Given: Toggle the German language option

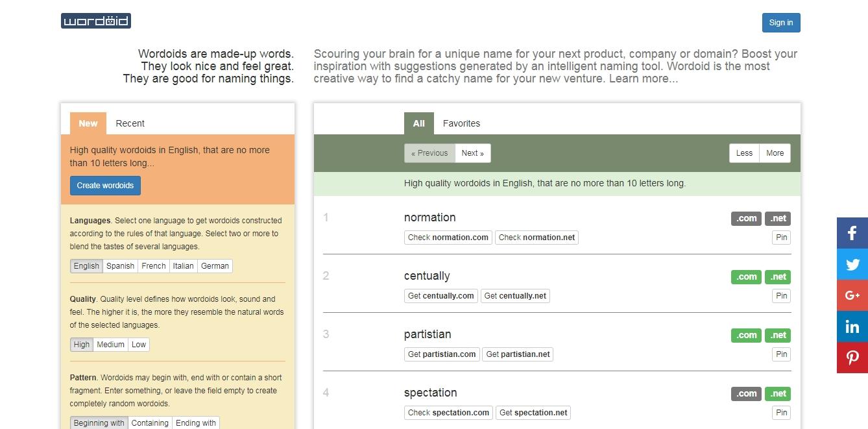Looking at the screenshot, I should pyautogui.click(x=215, y=266).
